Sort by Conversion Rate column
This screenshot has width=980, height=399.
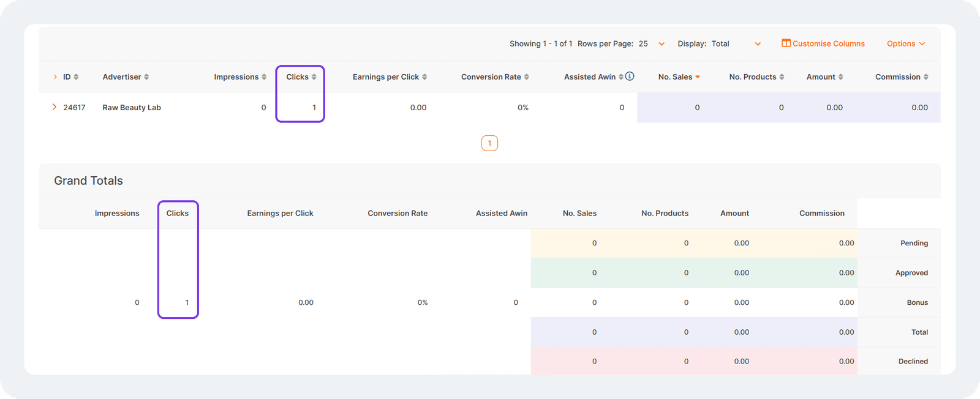[x=495, y=77]
